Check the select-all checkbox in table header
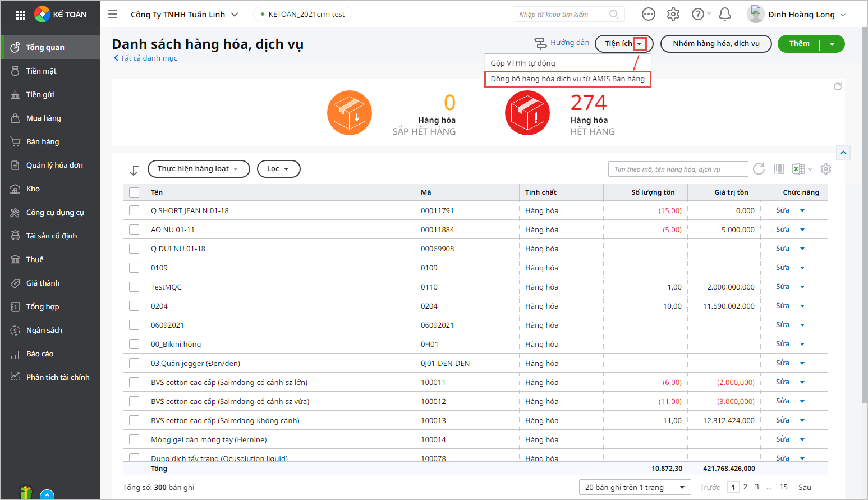Image resolution: width=868 pixels, height=500 pixels. (134, 192)
